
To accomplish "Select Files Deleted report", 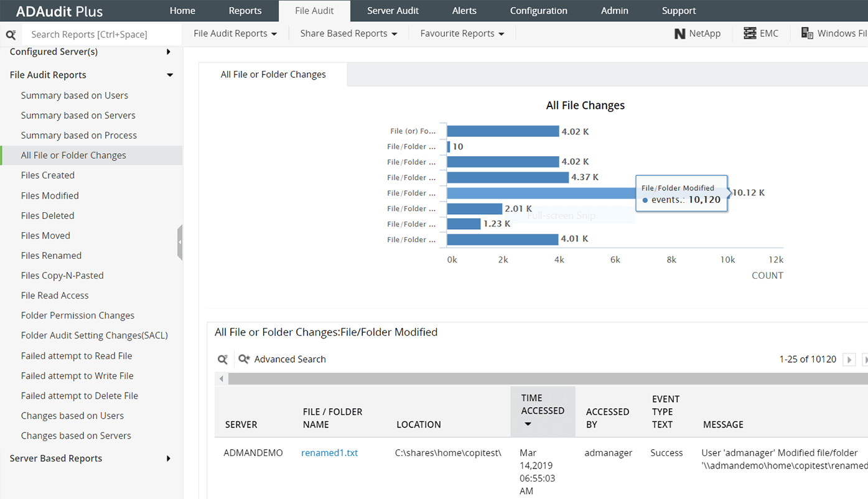I will pos(47,215).
